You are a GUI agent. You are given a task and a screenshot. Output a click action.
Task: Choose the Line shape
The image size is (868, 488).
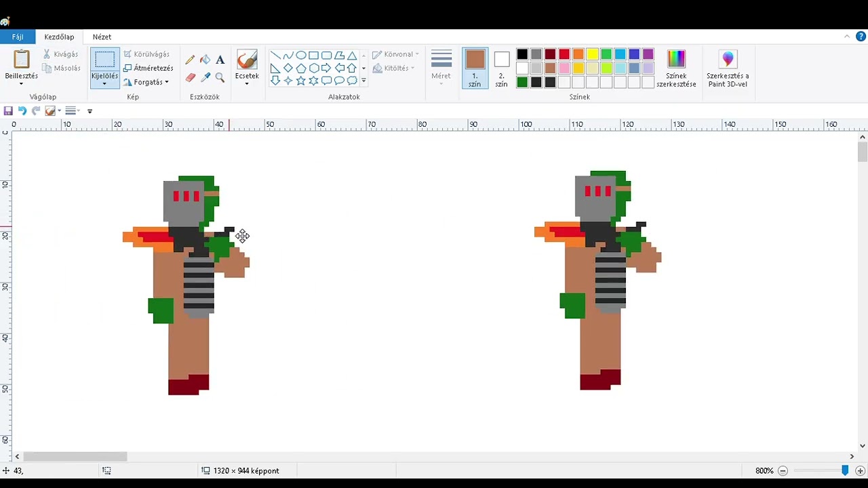click(275, 56)
